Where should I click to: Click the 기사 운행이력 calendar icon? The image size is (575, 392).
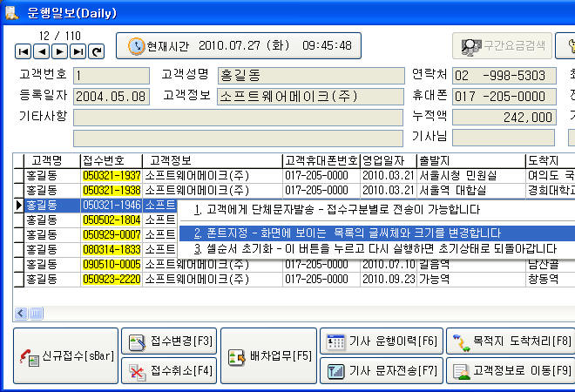[x=336, y=342]
